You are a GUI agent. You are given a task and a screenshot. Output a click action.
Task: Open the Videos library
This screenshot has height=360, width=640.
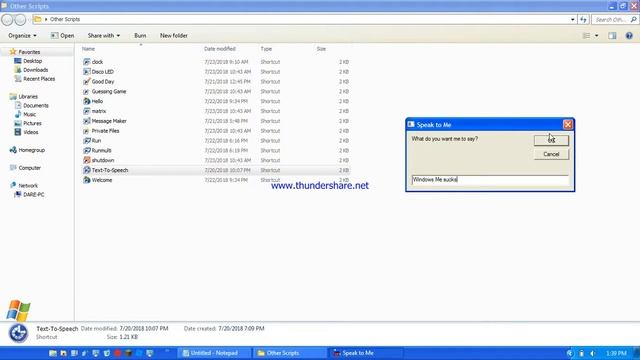pyautogui.click(x=31, y=132)
